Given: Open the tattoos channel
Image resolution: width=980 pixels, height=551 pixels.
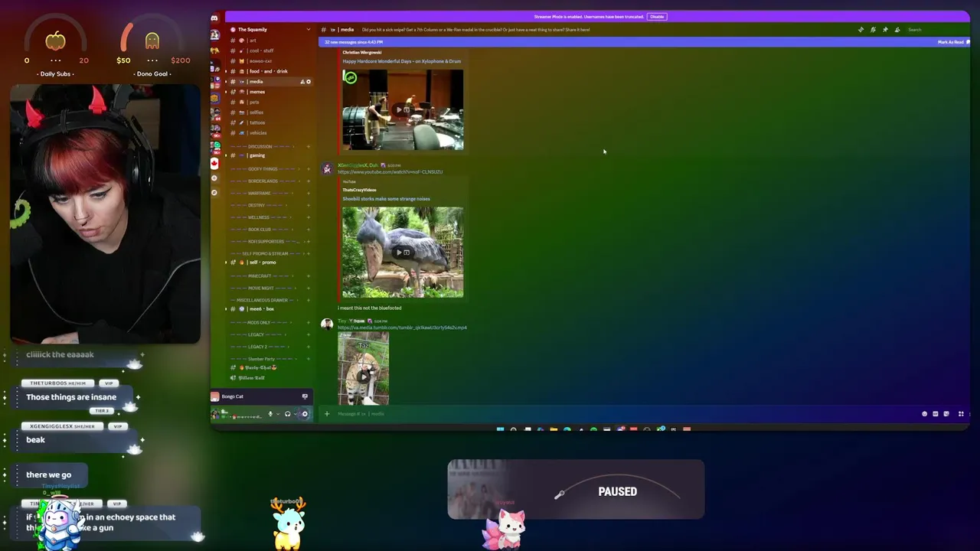Looking at the screenshot, I should [269, 122].
